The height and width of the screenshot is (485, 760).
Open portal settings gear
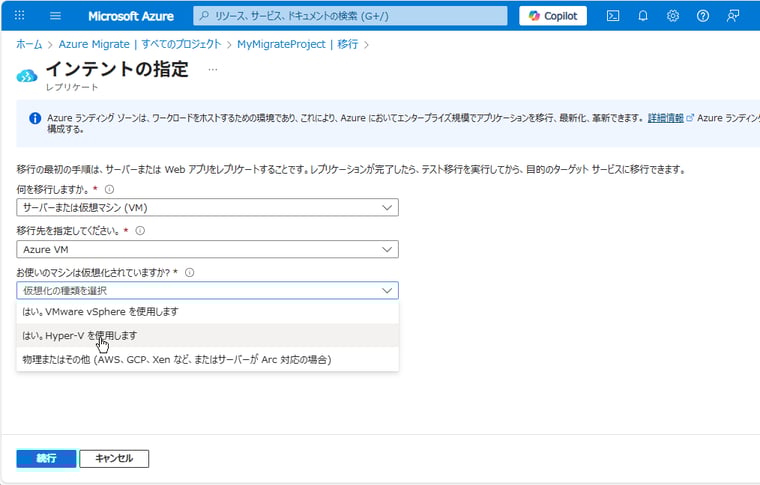coord(673,16)
